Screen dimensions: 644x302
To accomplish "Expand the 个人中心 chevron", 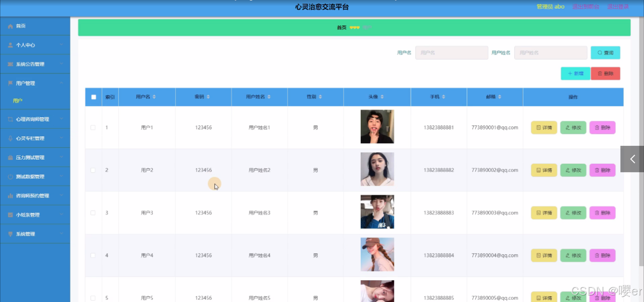I will [61, 45].
